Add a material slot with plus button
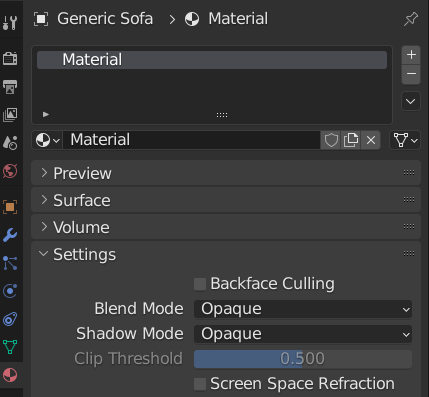Screen dimensions: 429x397 [x=411, y=55]
